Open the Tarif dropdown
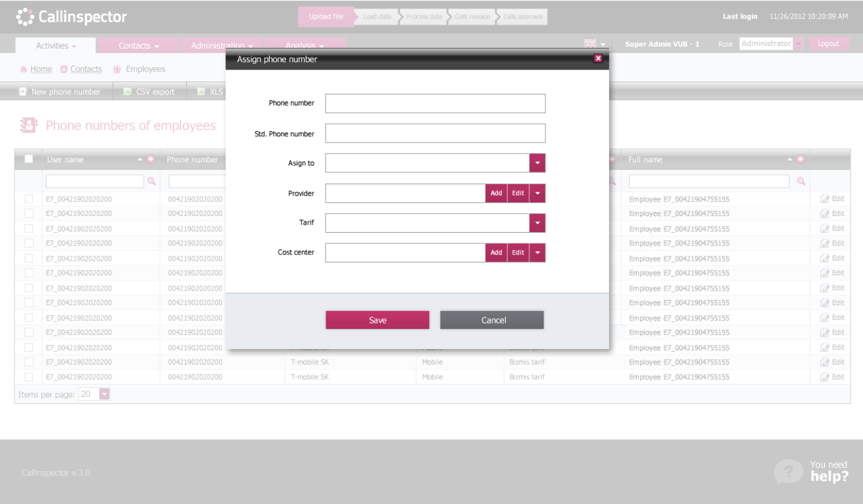 click(537, 222)
